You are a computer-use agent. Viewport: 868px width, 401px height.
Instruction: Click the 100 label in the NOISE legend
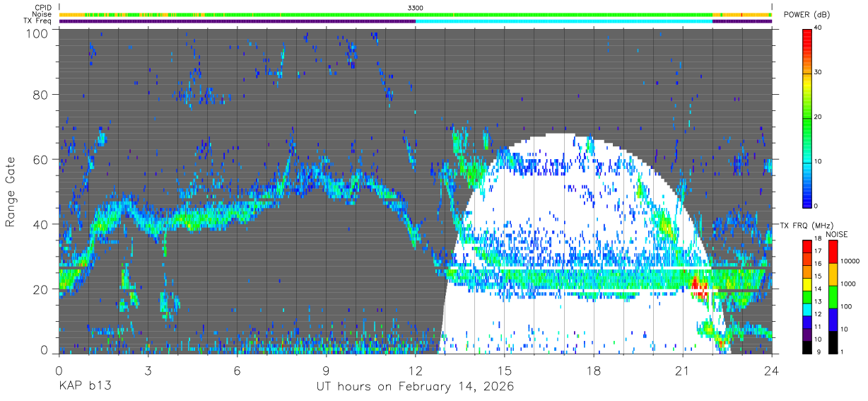pos(845,307)
